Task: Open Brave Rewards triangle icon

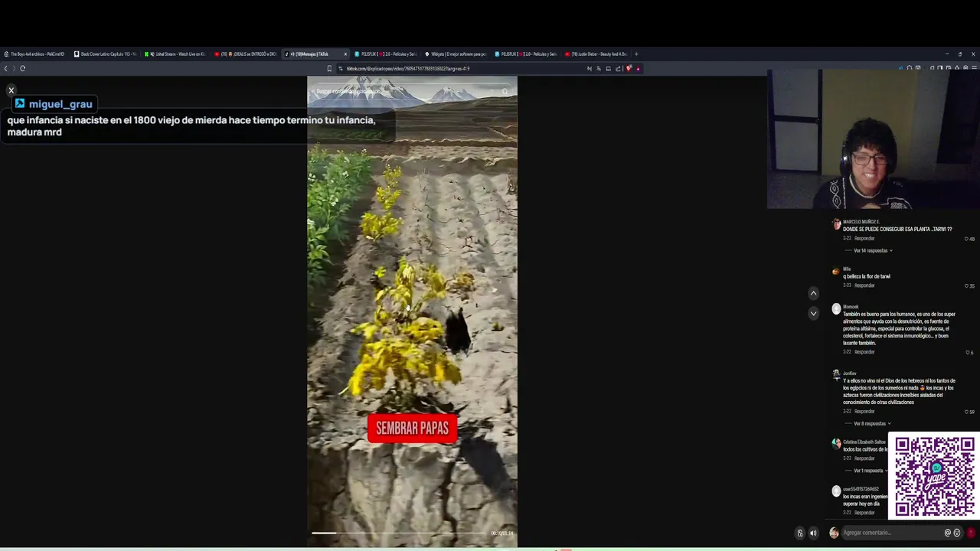Action: pyautogui.click(x=638, y=68)
